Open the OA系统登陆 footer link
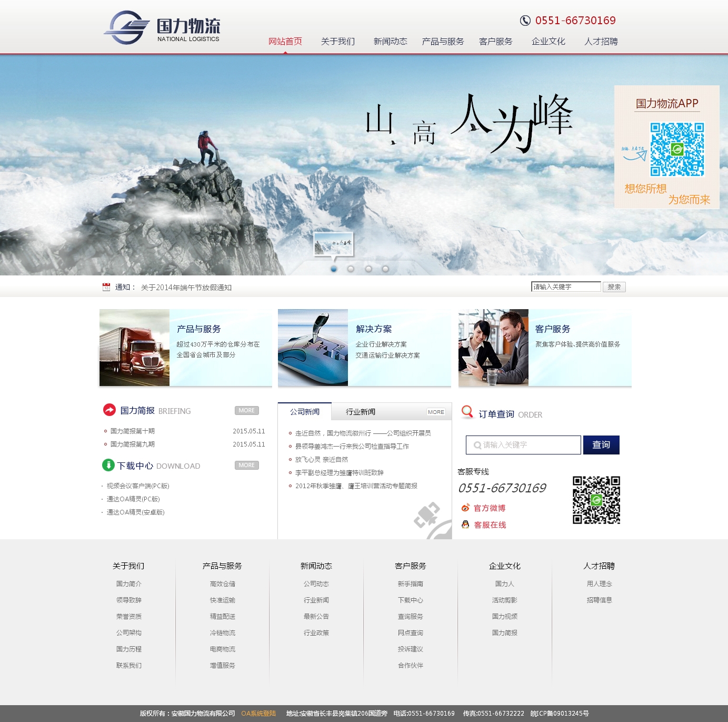The width and height of the screenshot is (728, 722). coord(258,714)
